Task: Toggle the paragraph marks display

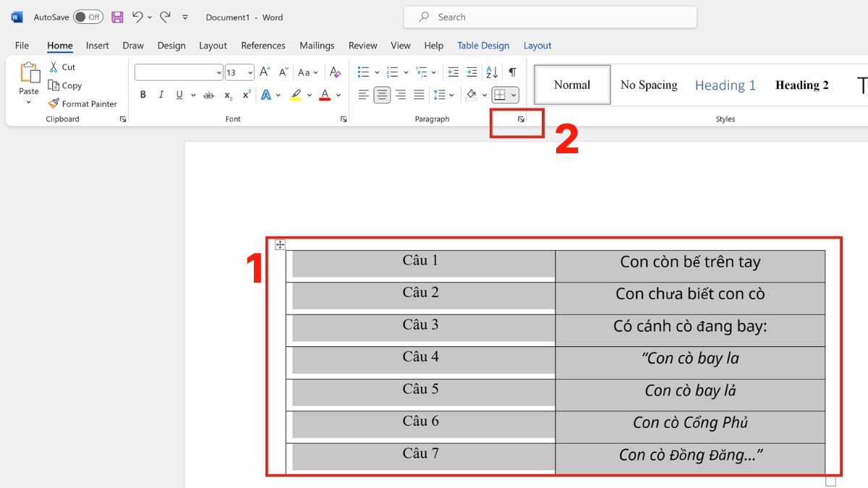Action: coord(512,72)
